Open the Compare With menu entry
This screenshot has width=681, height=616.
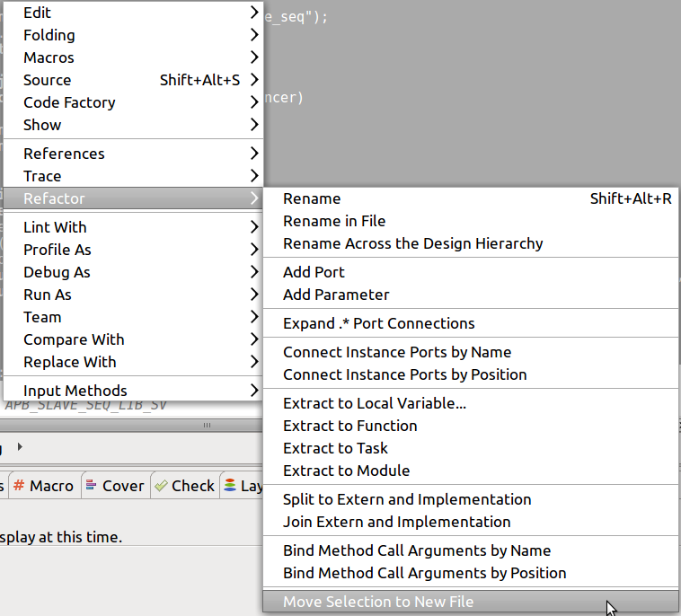coord(74,339)
